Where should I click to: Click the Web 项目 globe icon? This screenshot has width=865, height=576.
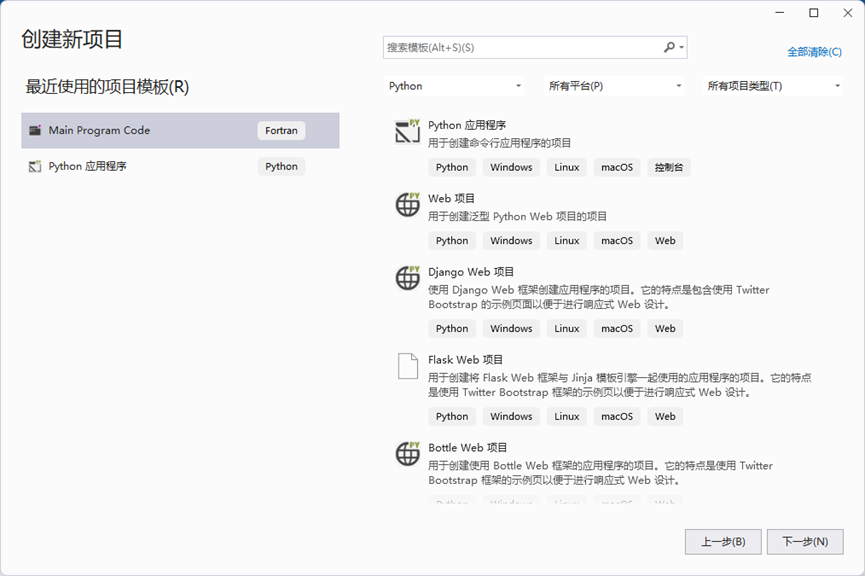tap(408, 204)
